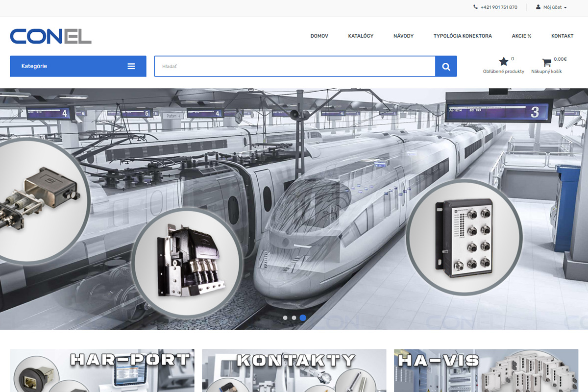Expand the Kategórie menu
Image resolution: width=588 pixels, height=392 pixels.
click(78, 66)
